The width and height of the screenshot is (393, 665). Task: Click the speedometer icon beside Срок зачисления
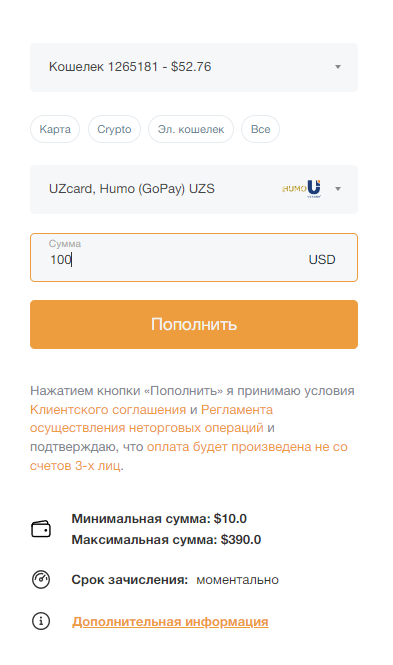(41, 579)
